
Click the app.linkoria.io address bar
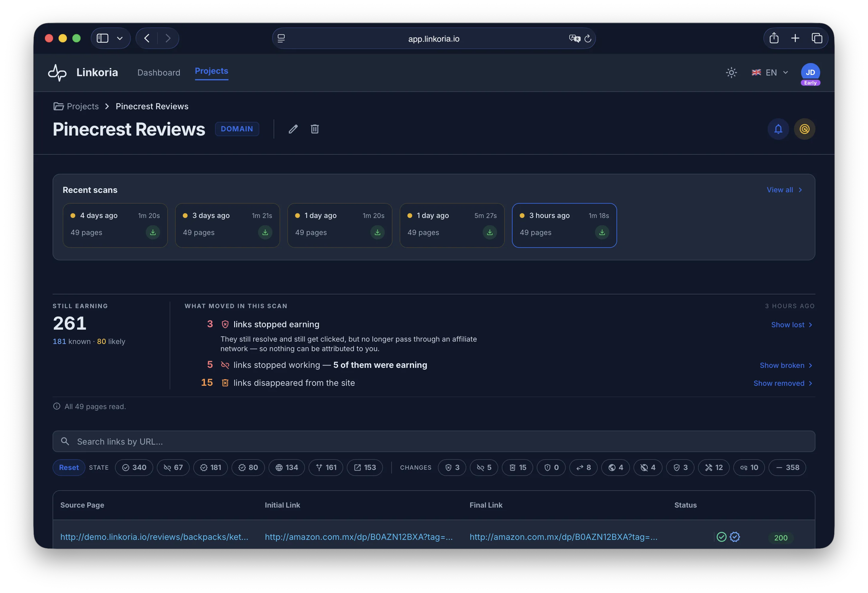(x=434, y=38)
